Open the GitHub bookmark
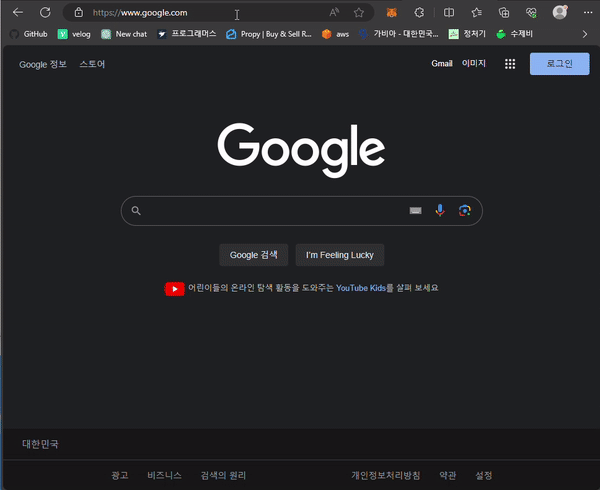This screenshot has width=600, height=490. [x=28, y=34]
